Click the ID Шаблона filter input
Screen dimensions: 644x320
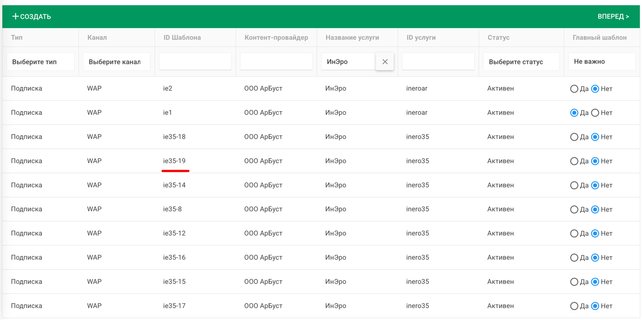(195, 62)
